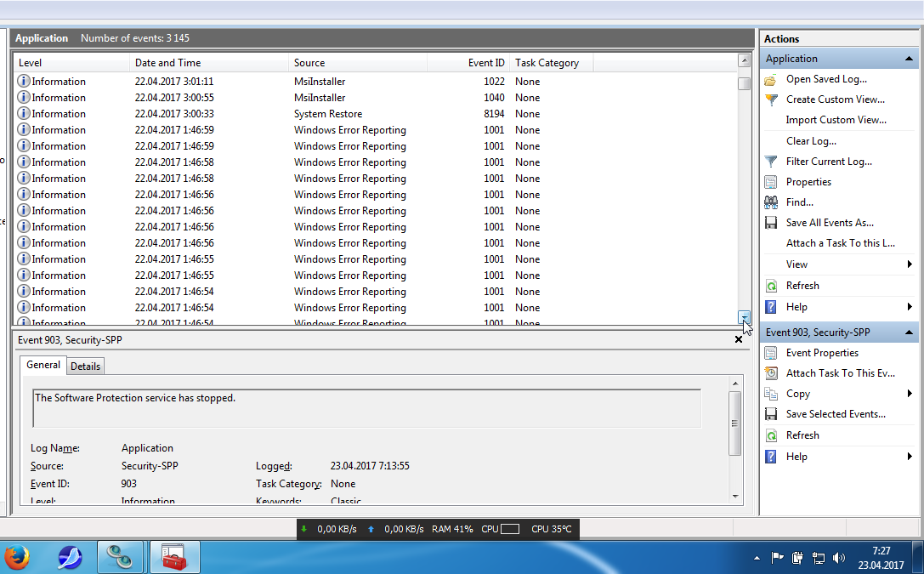Show hidden tray icons arrow
The height and width of the screenshot is (574, 924).
pos(757,558)
